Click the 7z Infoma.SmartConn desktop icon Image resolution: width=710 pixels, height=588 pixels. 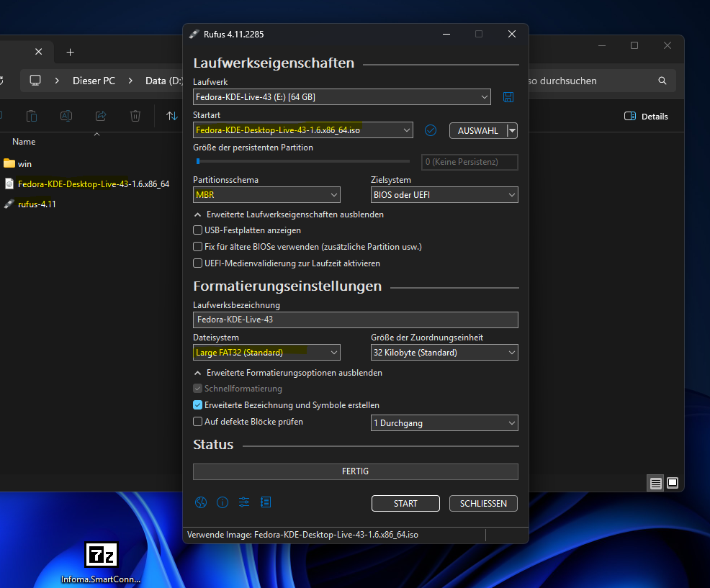101,554
